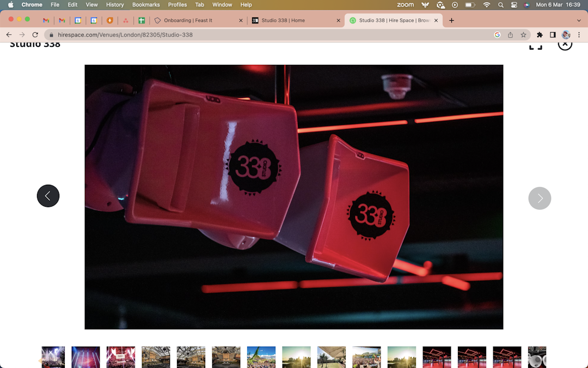Open the pinned Google Sheets tab
Screen dimensions: 588x368
pos(142,20)
